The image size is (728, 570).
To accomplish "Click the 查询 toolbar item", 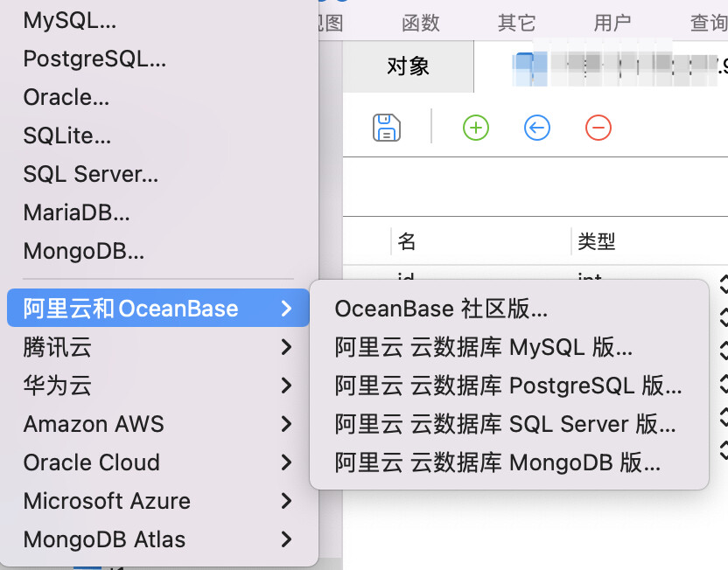I will coord(709,23).
